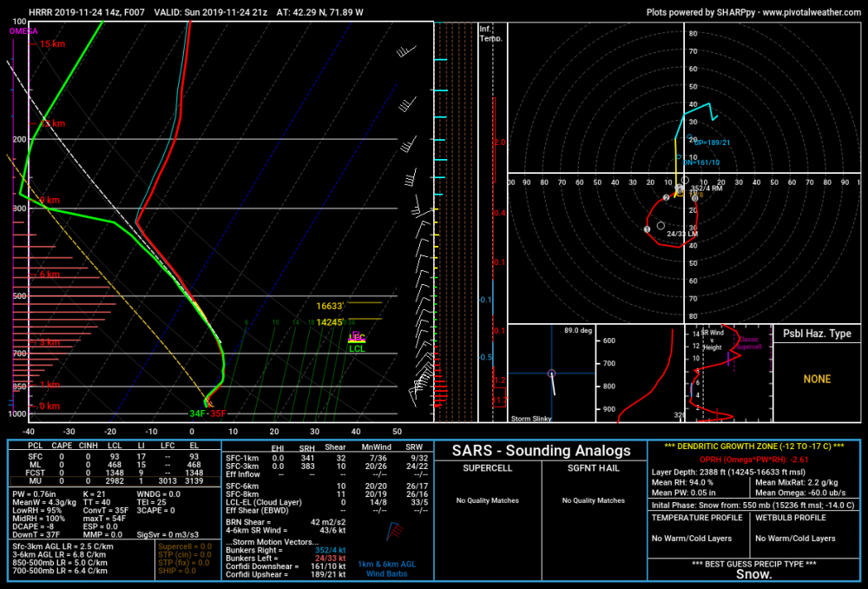The image size is (868, 589).
Task: Select the 500 mb pressure axis label
Action: pyautogui.click(x=19, y=296)
